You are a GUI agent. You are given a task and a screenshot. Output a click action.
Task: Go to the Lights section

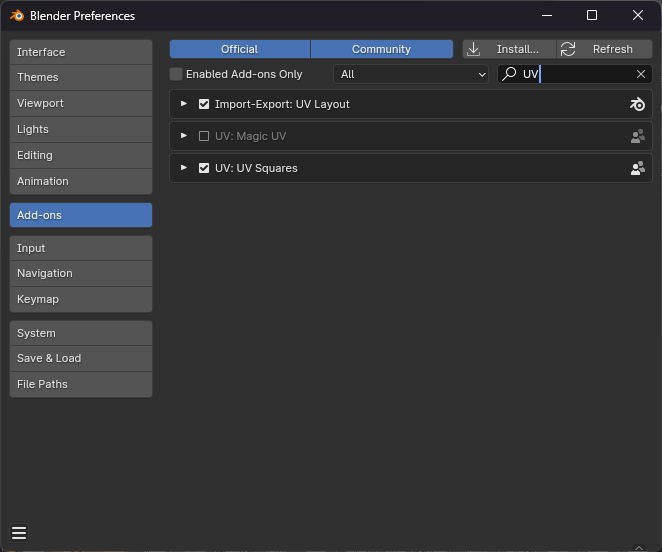point(81,129)
